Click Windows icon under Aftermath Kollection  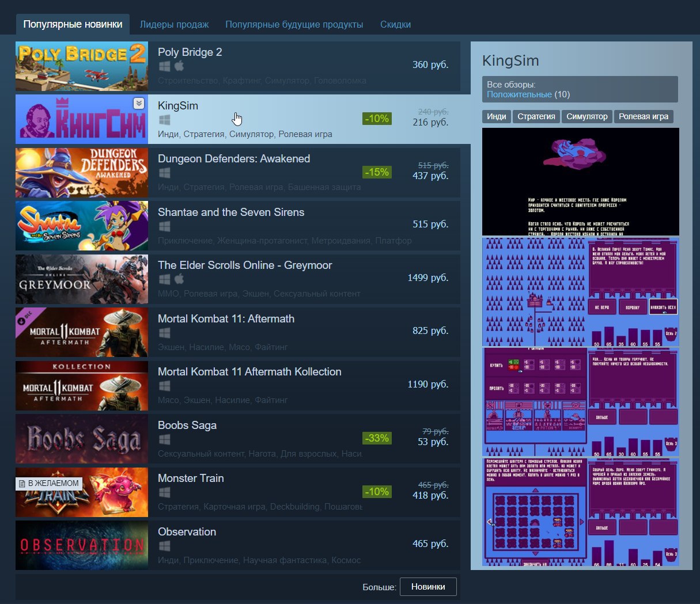click(165, 386)
